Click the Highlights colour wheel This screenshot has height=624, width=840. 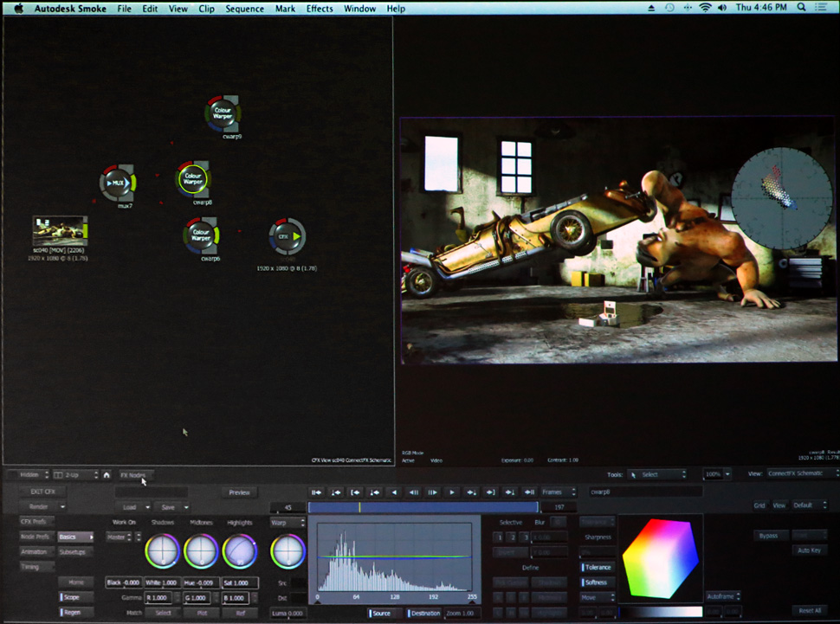click(x=239, y=550)
